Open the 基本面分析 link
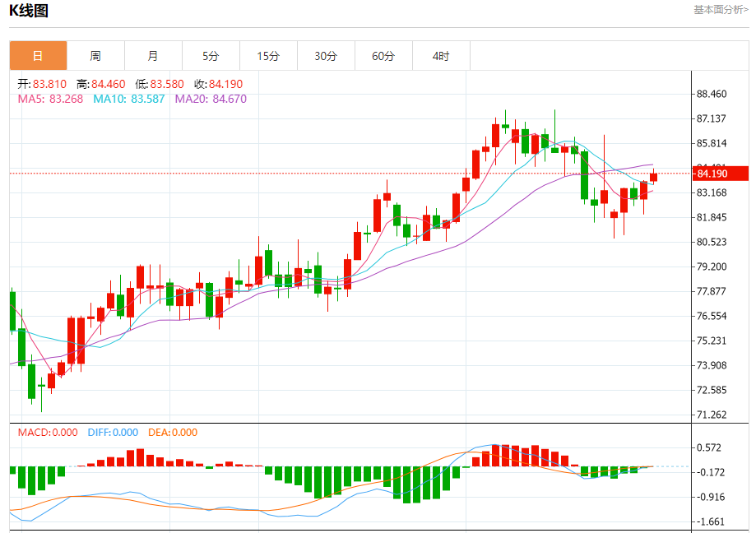The image size is (756, 533). coord(721,10)
